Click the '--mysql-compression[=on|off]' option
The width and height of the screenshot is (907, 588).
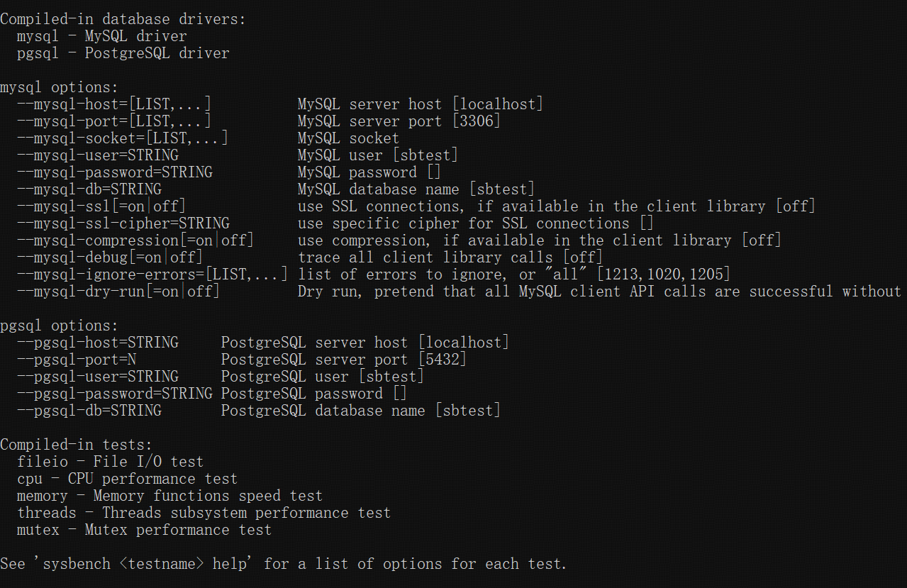point(135,241)
